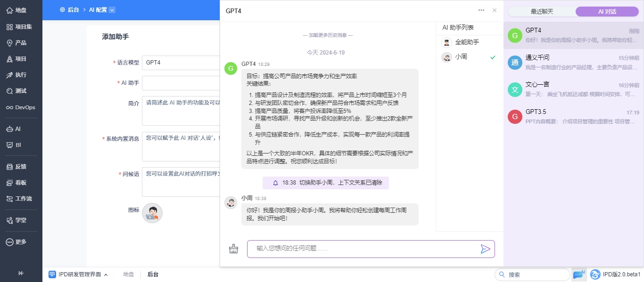
Task: Open the 语言模型 GPT4 dropdown
Action: (x=181, y=63)
